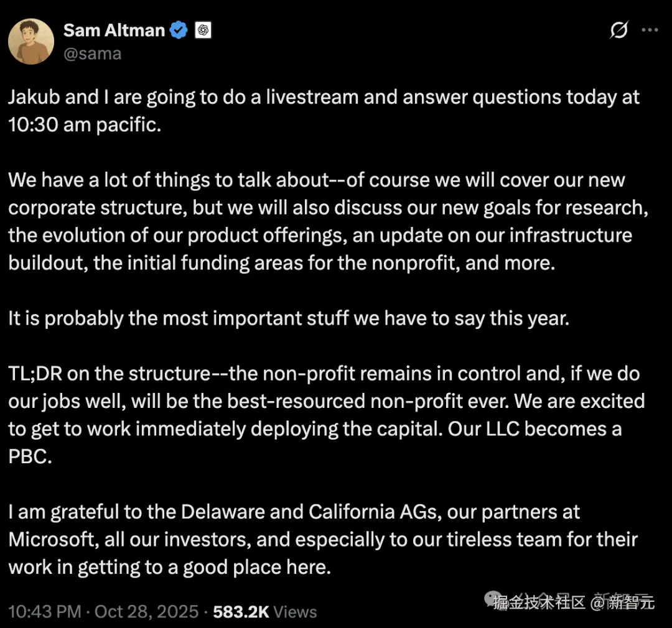This screenshot has height=628, width=672.
Task: Click the paragraph announcing the livestream with Jakub
Action: coord(324,97)
